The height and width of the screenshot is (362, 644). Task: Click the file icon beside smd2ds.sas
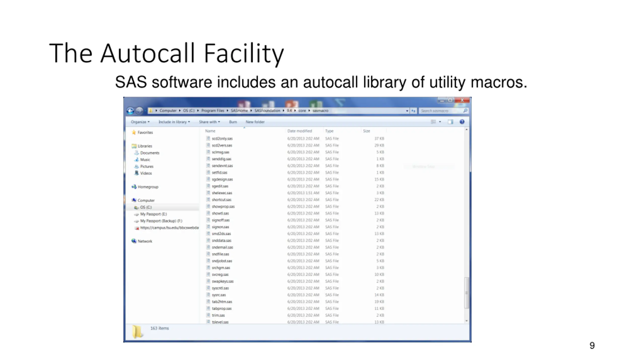click(208, 234)
